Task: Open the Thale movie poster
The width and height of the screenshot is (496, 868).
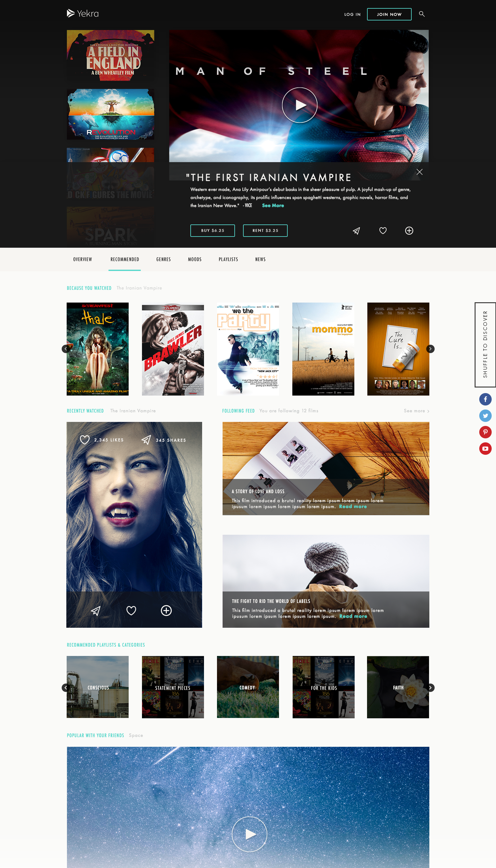Action: [97, 349]
